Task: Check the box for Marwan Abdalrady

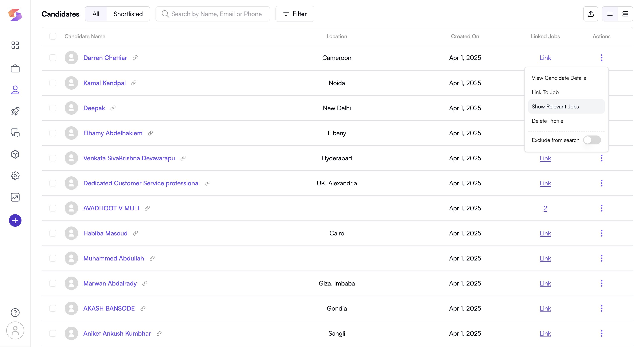Action: point(53,283)
